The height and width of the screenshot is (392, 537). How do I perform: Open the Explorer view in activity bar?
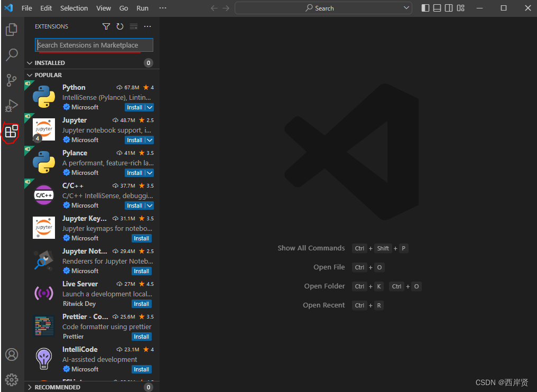11,30
